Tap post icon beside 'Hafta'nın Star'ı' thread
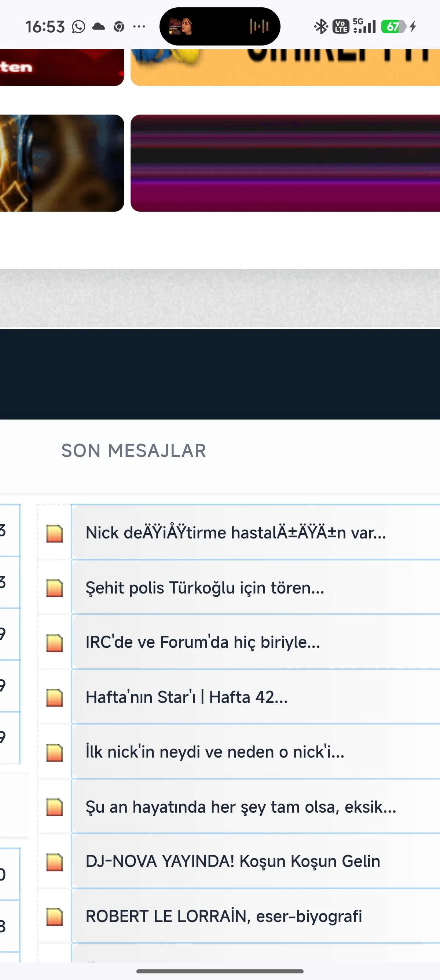440x980 pixels. click(54, 698)
